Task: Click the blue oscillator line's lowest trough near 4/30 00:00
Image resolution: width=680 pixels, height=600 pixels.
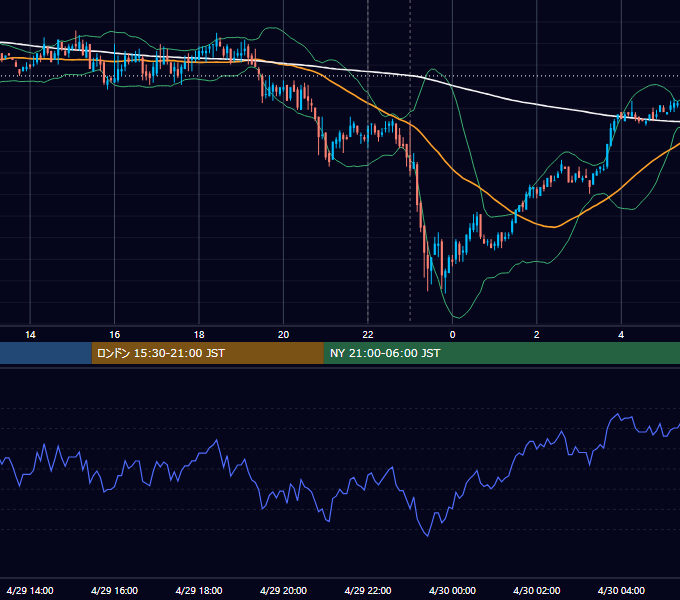Action: 428,536
